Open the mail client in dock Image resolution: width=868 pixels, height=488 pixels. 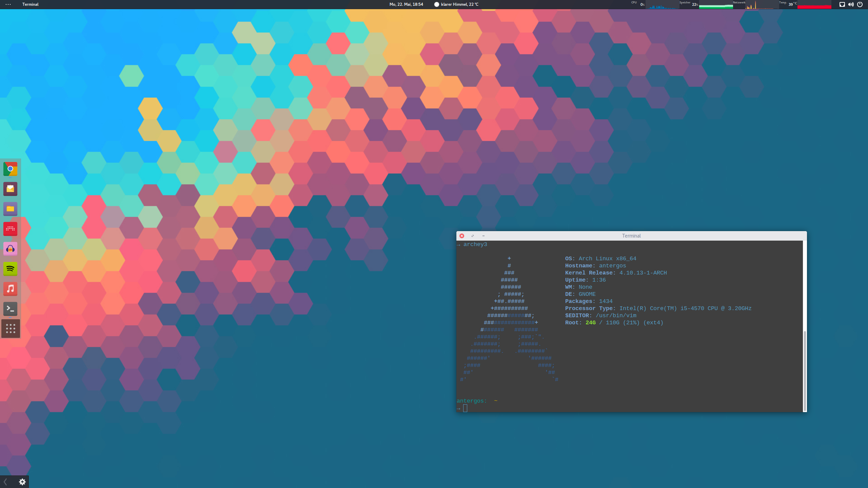point(10,189)
